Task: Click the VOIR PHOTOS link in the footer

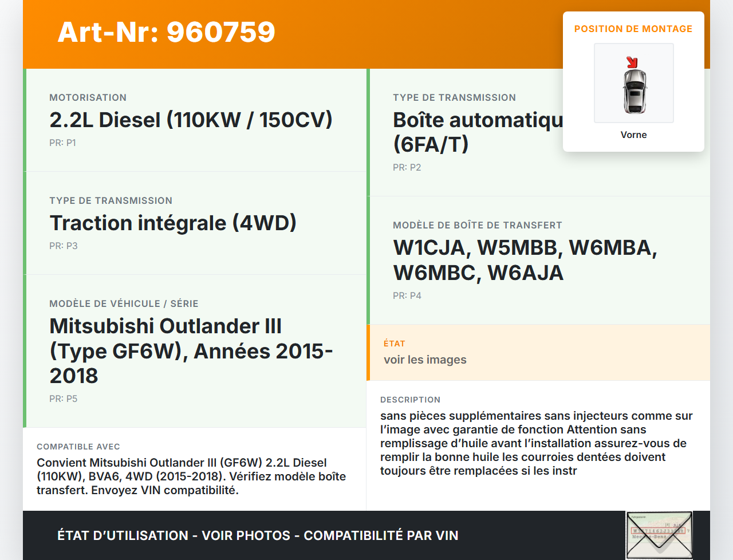Action: tap(246, 535)
